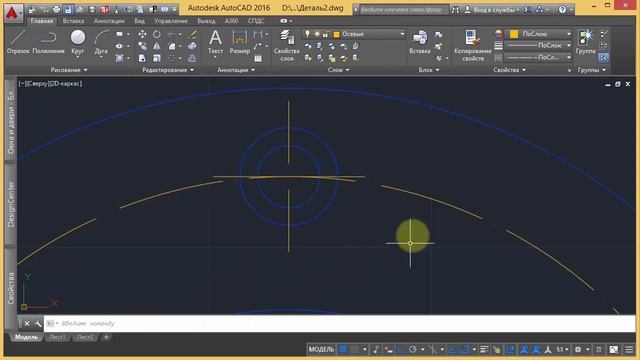Switch to the Управление ribbon tab
Screen dimensions: 640x360
pos(171,21)
